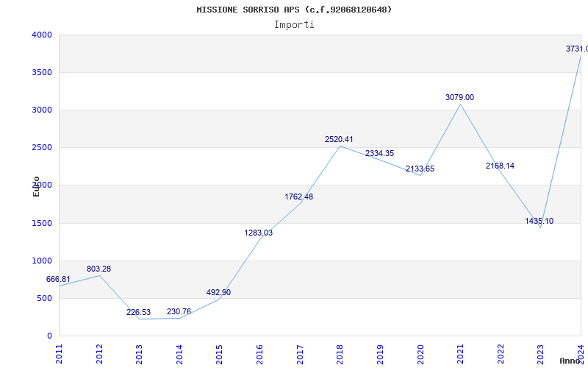Click the 2520.41 data value

pyautogui.click(x=339, y=139)
